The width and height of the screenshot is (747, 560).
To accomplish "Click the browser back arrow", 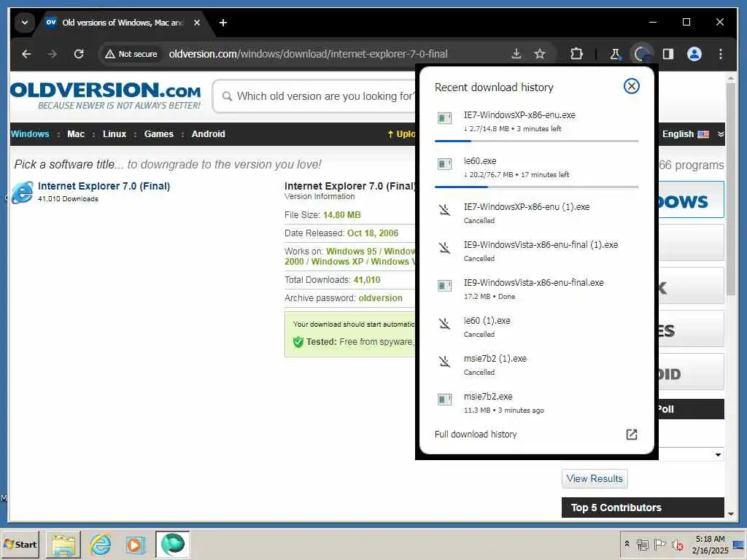I will click(26, 54).
